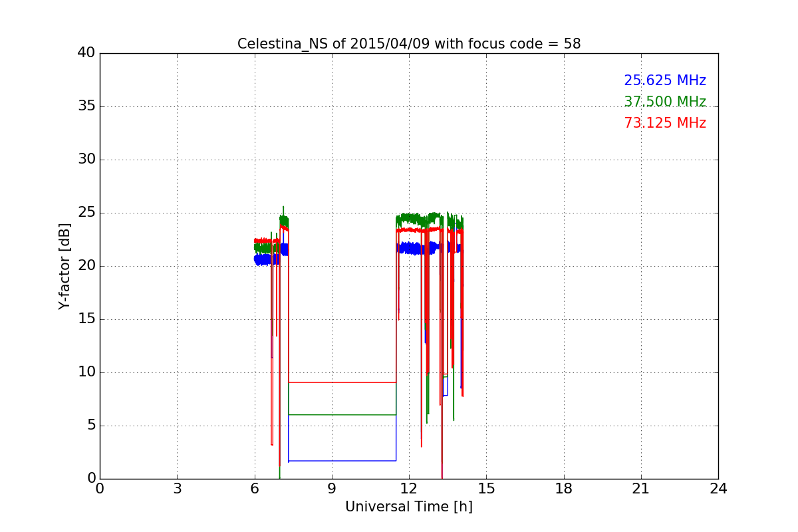Click x-axis tick label 3
The height and width of the screenshot is (532, 798).
click(177, 488)
